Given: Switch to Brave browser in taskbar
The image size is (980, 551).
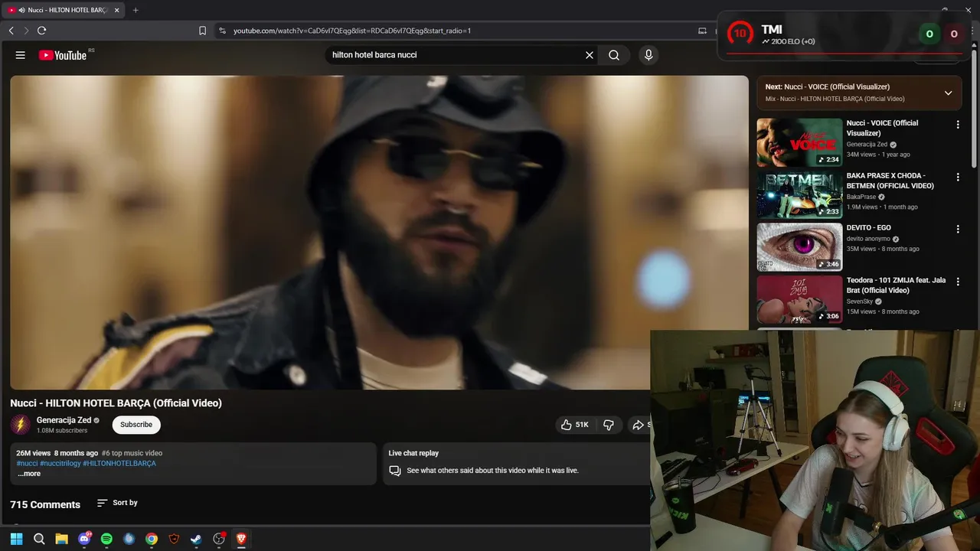Looking at the screenshot, I should [241, 539].
